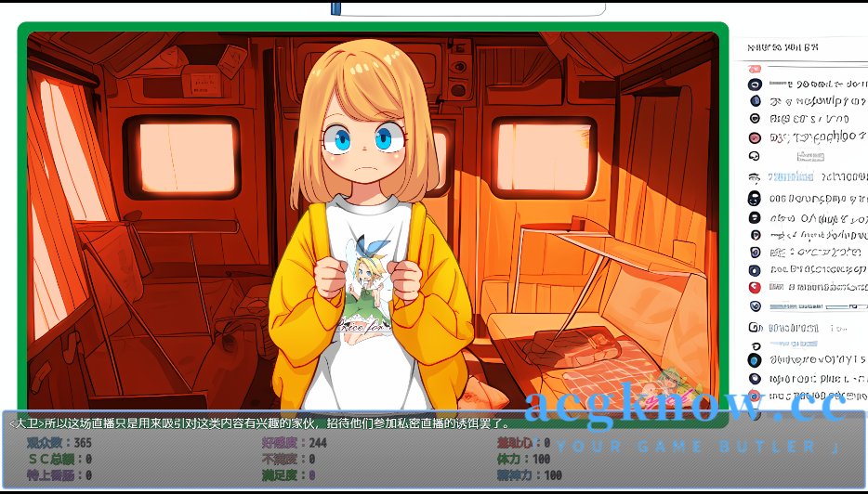Click the 满足度 stat
This screenshot has width=868, height=494.
288,474
